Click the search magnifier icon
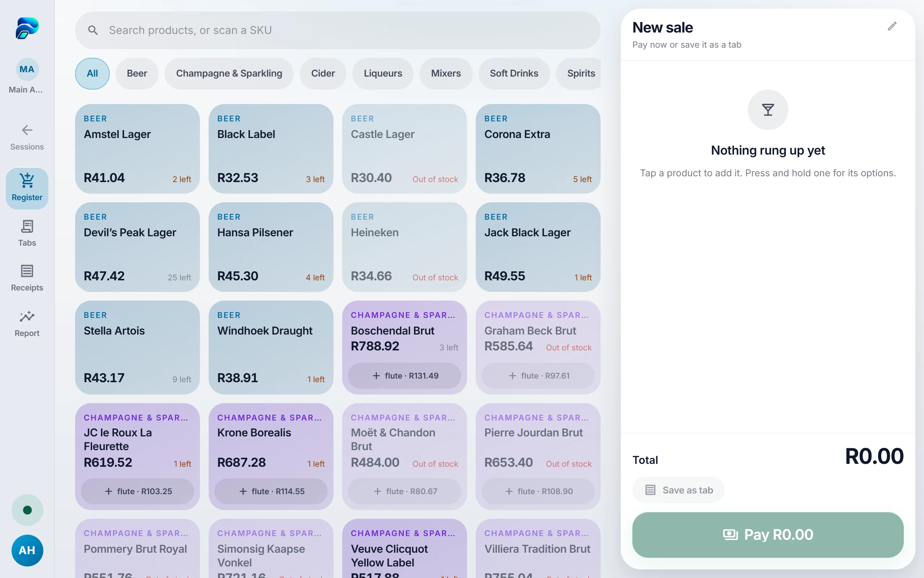The width and height of the screenshot is (924, 578). (93, 30)
